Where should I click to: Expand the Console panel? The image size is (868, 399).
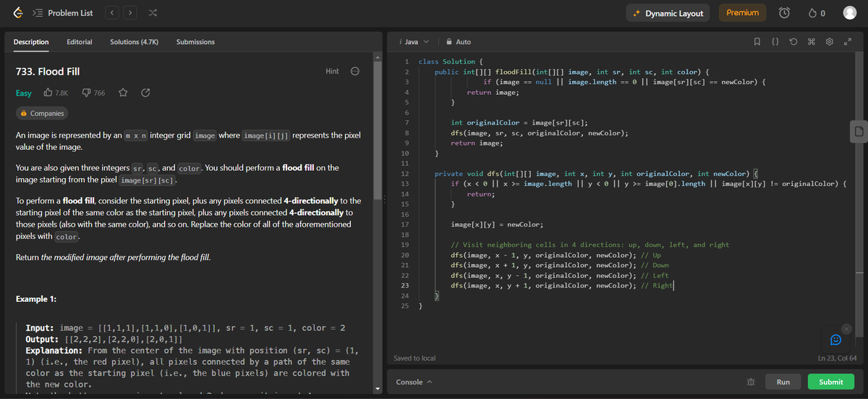[x=414, y=382]
